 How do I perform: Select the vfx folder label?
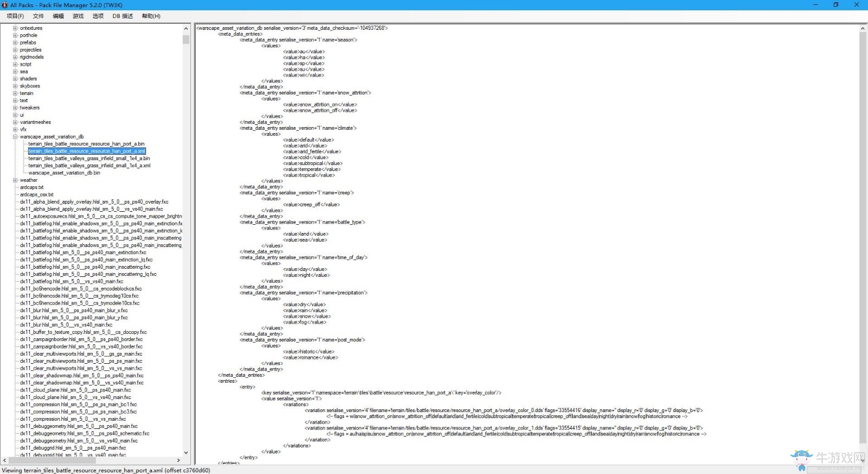coord(23,129)
